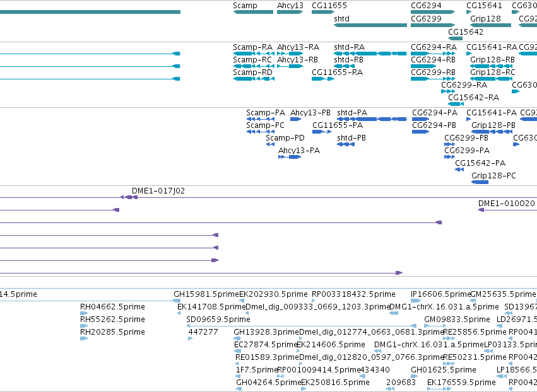537x392 pixels.
Task: Select the IP16606.5prime EST
Action: tap(416, 301)
